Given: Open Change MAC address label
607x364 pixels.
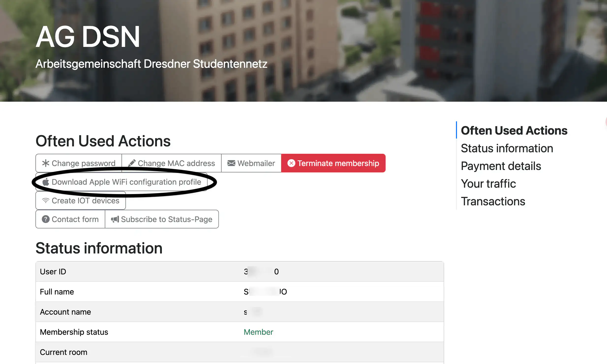Looking at the screenshot, I should click(176, 163).
